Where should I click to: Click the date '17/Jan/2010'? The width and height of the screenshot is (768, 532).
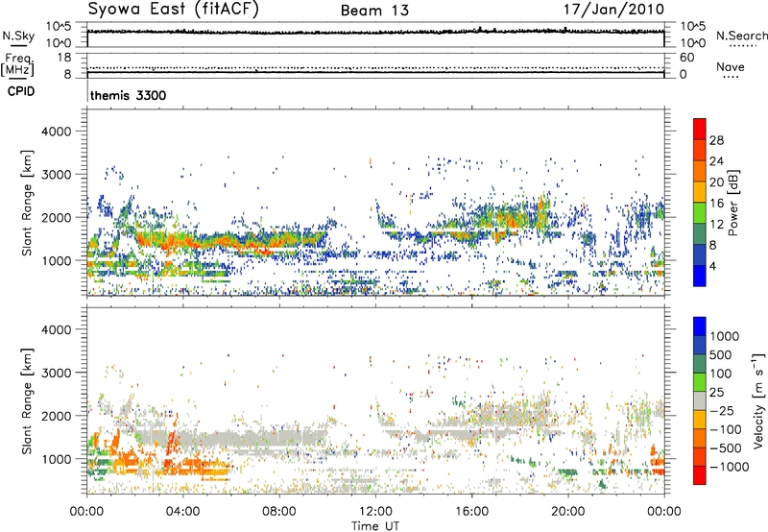click(613, 10)
